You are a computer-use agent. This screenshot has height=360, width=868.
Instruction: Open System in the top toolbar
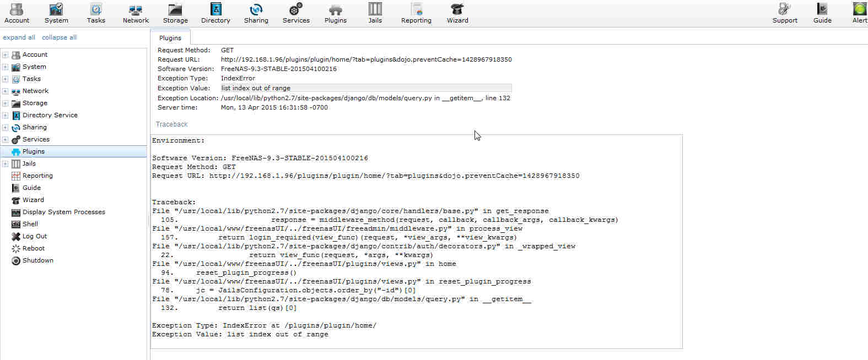(x=56, y=13)
